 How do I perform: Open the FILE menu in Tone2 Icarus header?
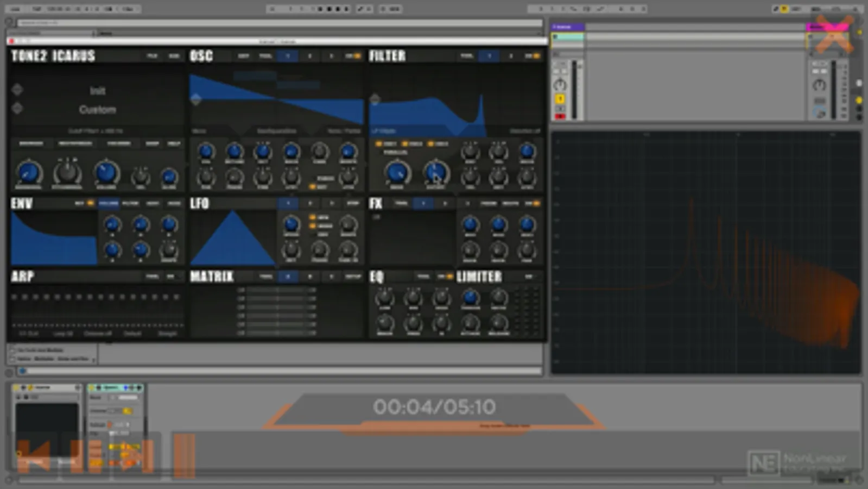[152, 56]
